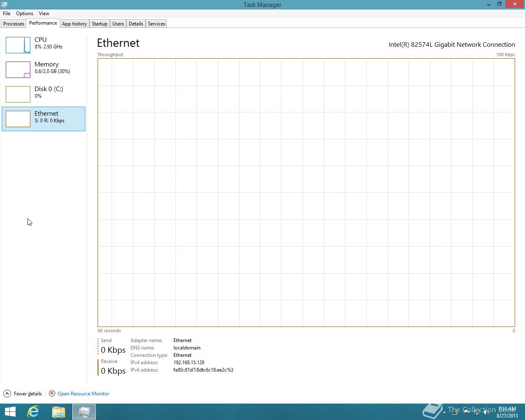Open Resource Monitor link
Screen dimensions: 525x420
(x=83, y=394)
